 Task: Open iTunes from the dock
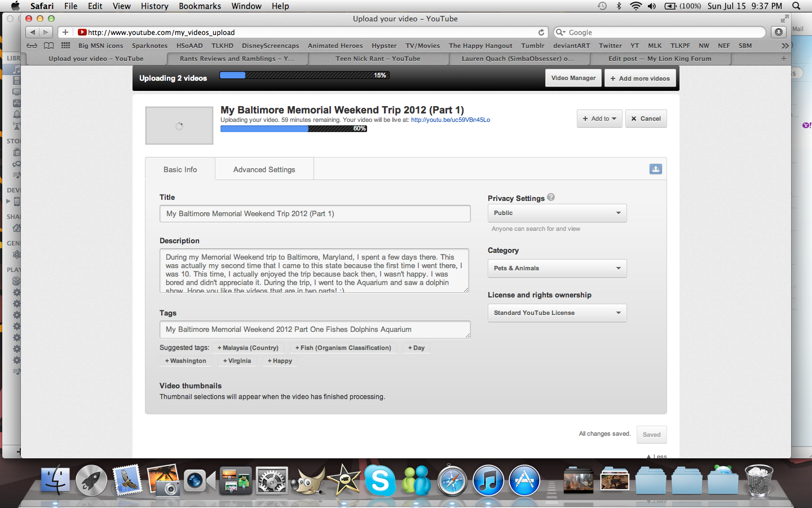(488, 481)
